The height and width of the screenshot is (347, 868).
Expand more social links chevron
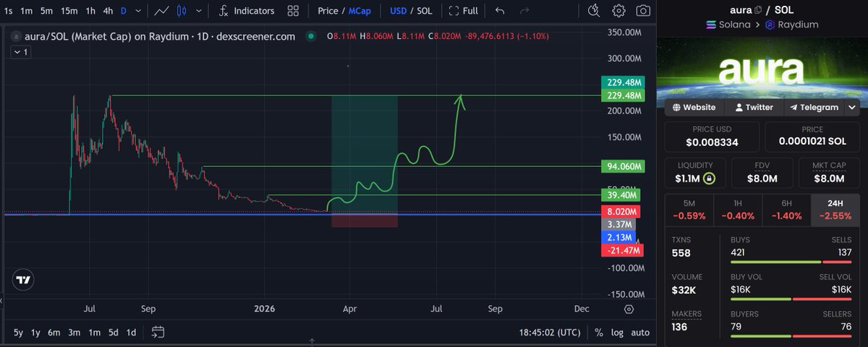[853, 107]
